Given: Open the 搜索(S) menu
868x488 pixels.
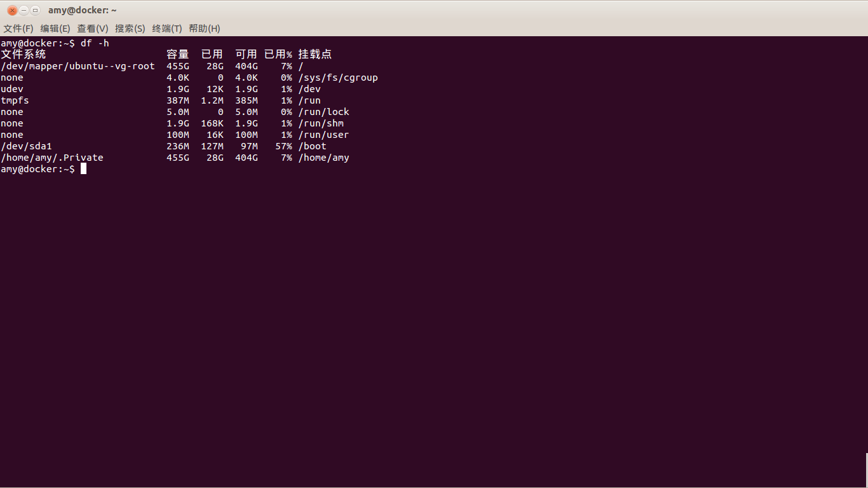Looking at the screenshot, I should click(x=130, y=29).
